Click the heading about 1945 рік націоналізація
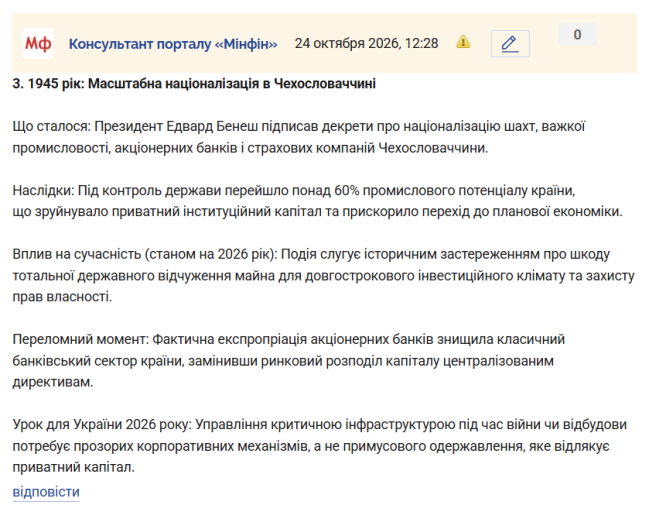Image resolution: width=649 pixels, height=512 pixels. (194, 84)
